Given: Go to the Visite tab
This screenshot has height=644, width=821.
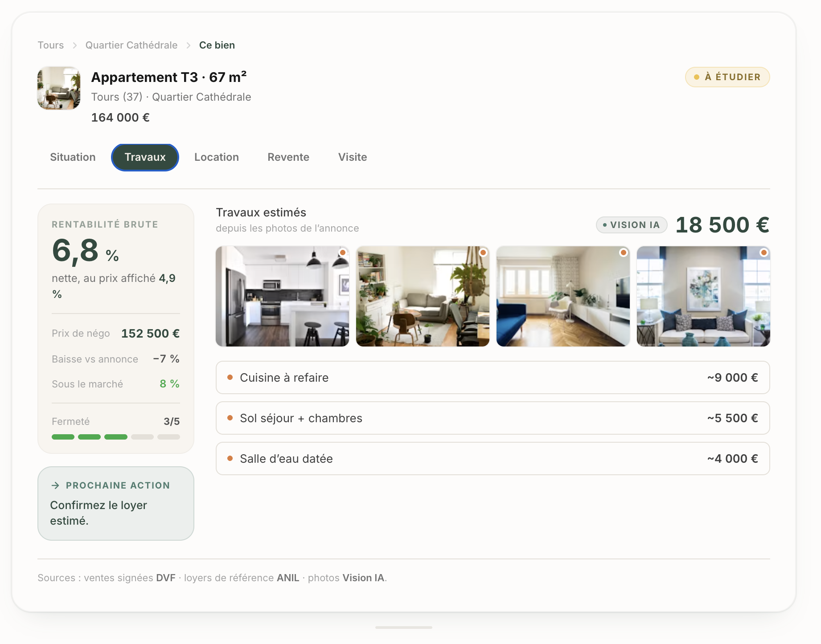Looking at the screenshot, I should (x=353, y=157).
